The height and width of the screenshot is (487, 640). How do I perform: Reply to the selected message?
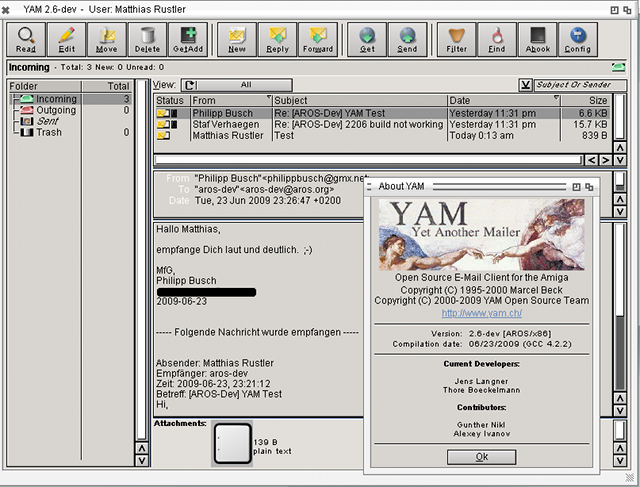tap(277, 40)
